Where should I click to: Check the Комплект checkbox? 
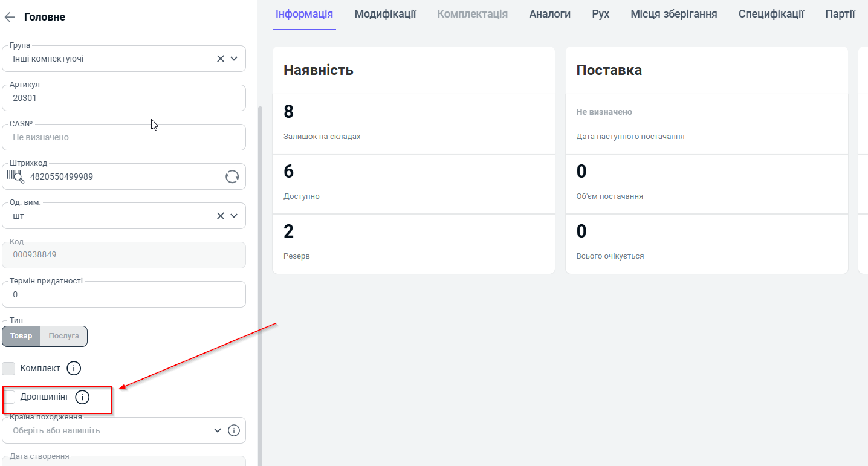9,368
